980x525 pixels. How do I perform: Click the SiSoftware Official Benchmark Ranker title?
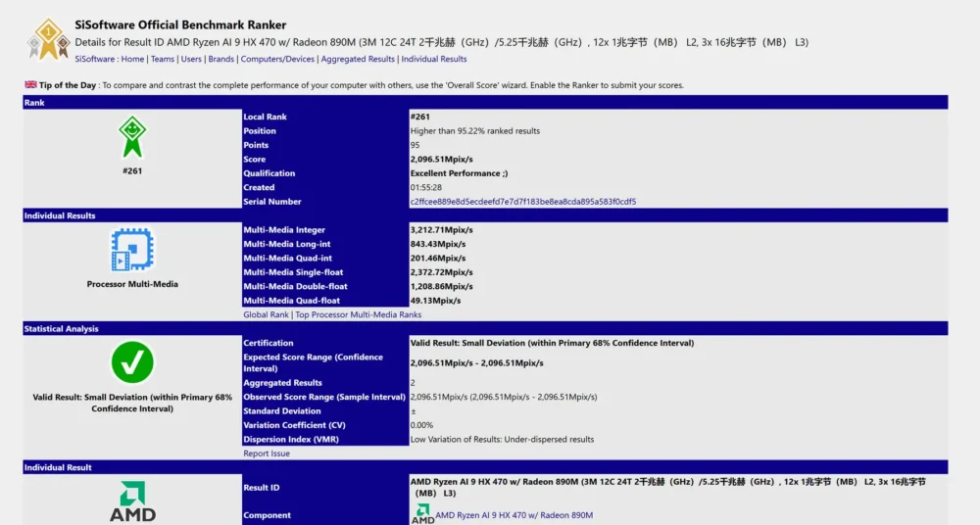click(180, 25)
